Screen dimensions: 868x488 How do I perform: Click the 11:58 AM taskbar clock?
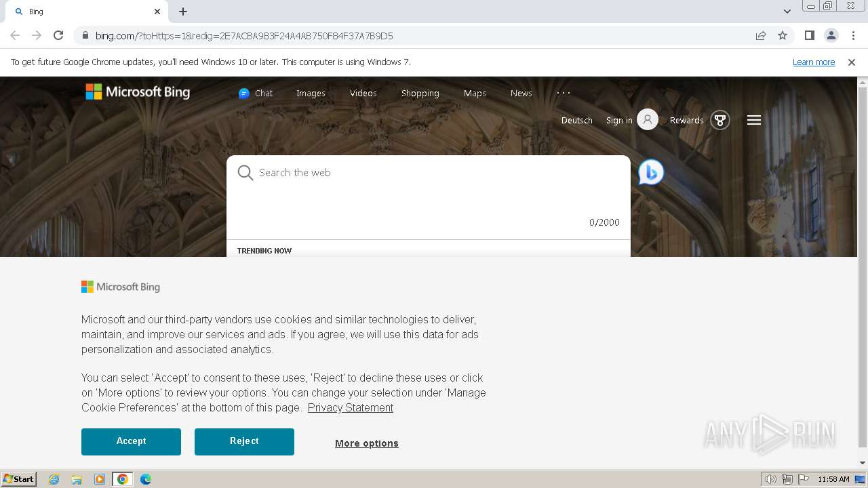click(x=833, y=479)
